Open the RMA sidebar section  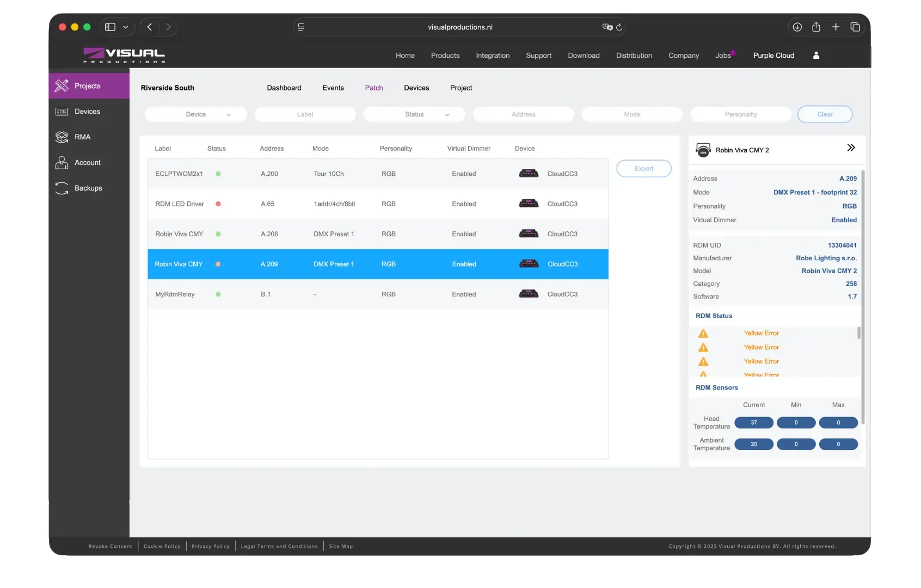[82, 137]
